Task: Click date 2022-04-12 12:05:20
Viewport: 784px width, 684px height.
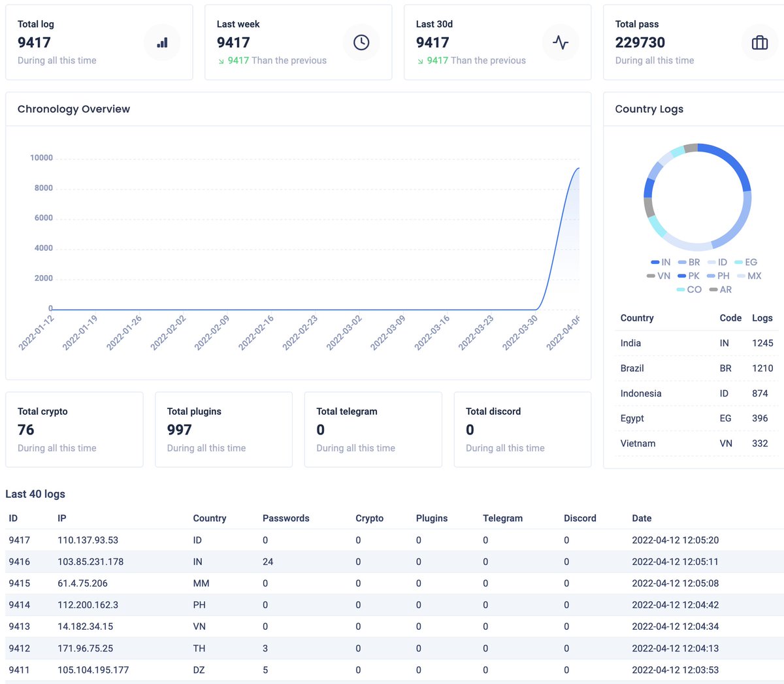Action: tap(676, 540)
